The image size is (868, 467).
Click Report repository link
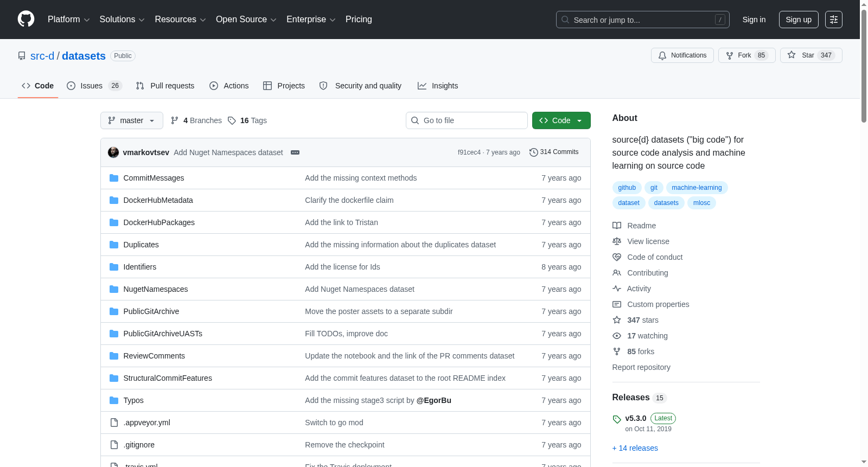coord(641,367)
